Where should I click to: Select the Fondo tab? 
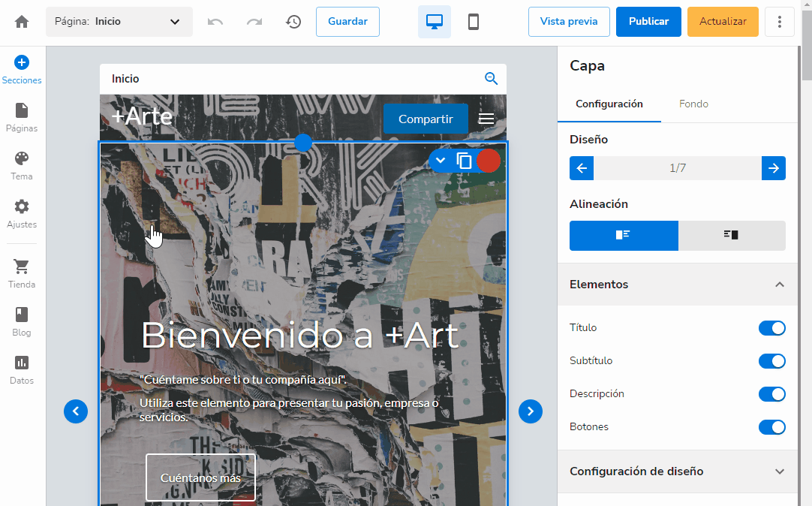point(693,104)
